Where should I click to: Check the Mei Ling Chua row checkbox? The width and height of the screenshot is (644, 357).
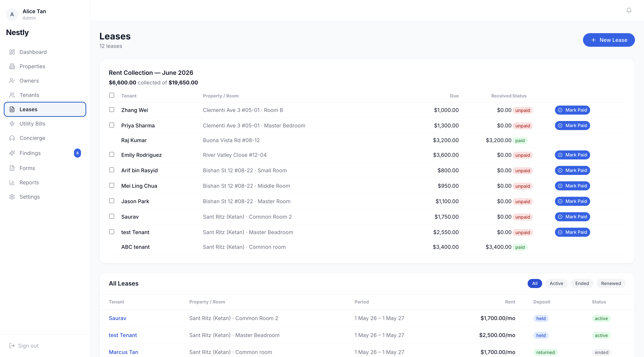pyautogui.click(x=111, y=185)
